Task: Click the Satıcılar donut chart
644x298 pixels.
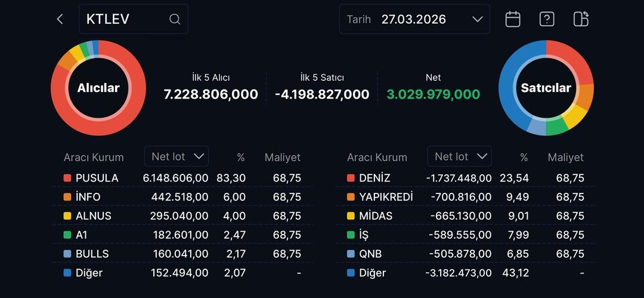Action: coord(546,88)
